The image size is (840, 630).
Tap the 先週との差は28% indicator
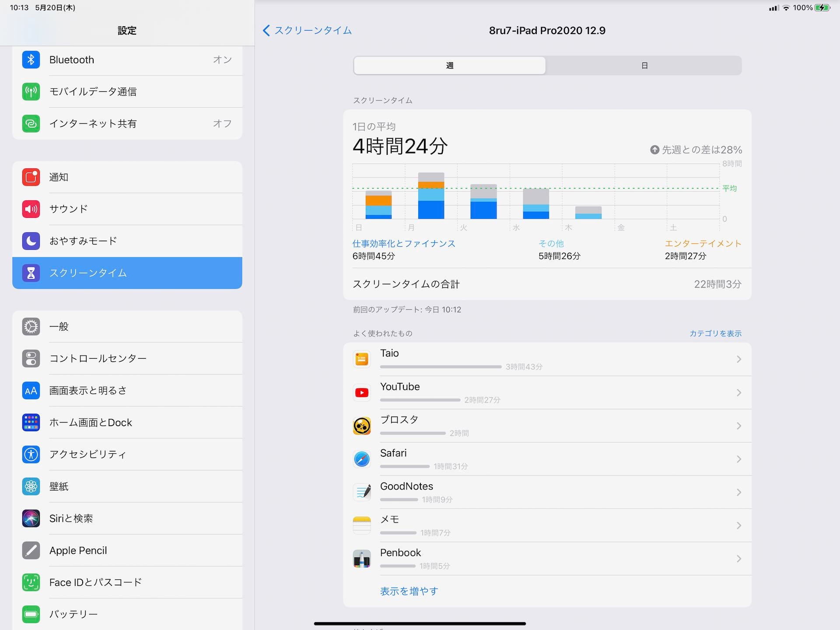[696, 150]
